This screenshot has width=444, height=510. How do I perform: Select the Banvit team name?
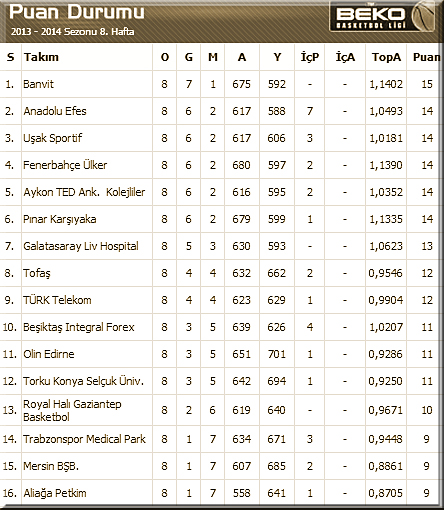(x=38, y=84)
